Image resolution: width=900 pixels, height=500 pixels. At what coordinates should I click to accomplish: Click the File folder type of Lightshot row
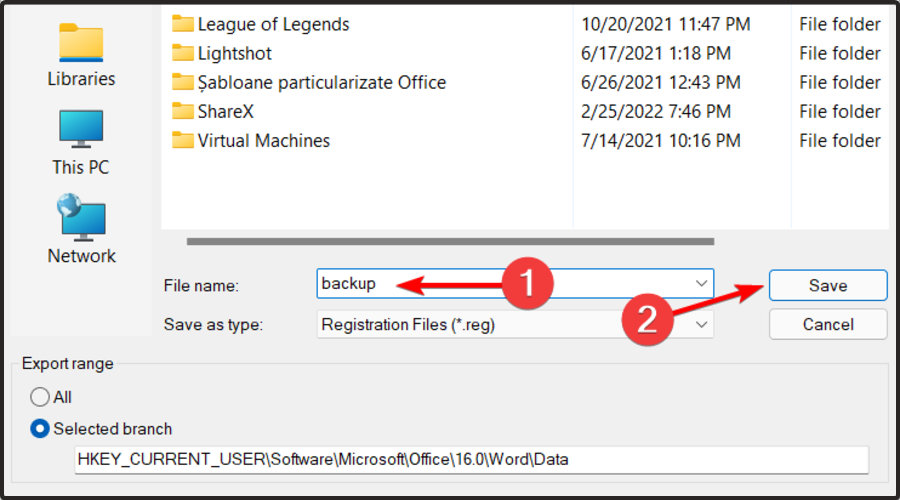coord(840,53)
